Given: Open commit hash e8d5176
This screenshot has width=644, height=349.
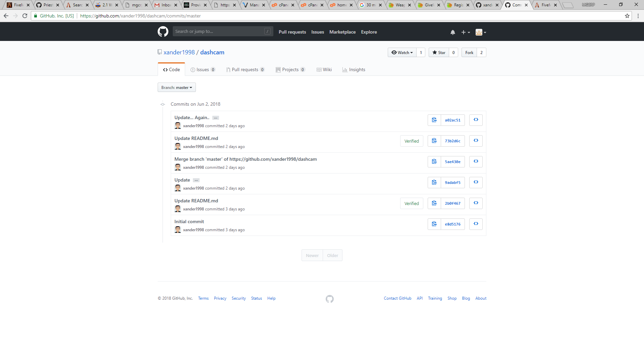Looking at the screenshot, I should [453, 224].
